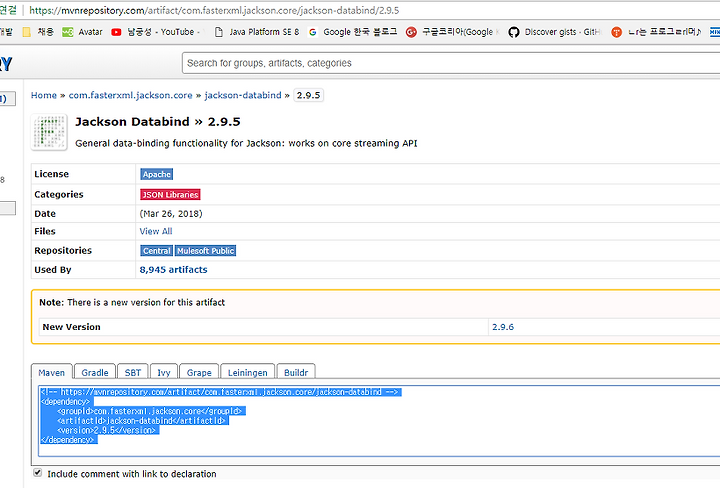Viewport: 720px width, 488px height.
Task: Open new version 2.9.6 link
Action: (x=503, y=327)
